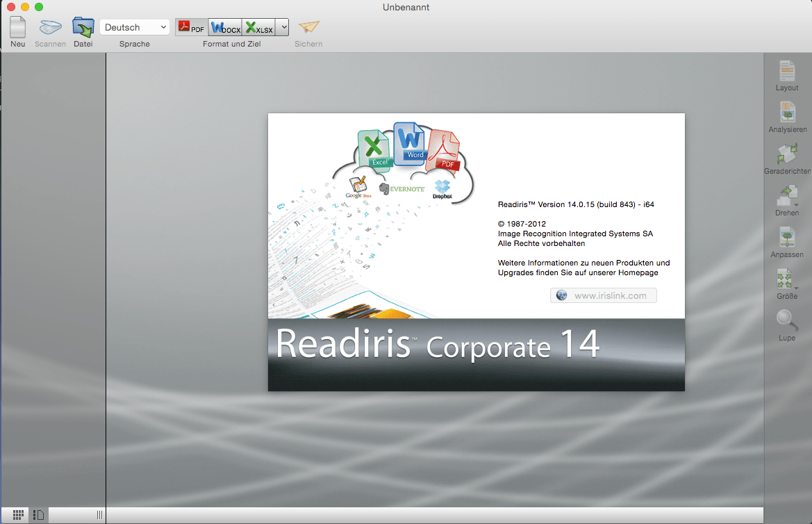The width and height of the screenshot is (812, 524).
Task: Expand the output format dropdown arrow
Action: tap(282, 27)
